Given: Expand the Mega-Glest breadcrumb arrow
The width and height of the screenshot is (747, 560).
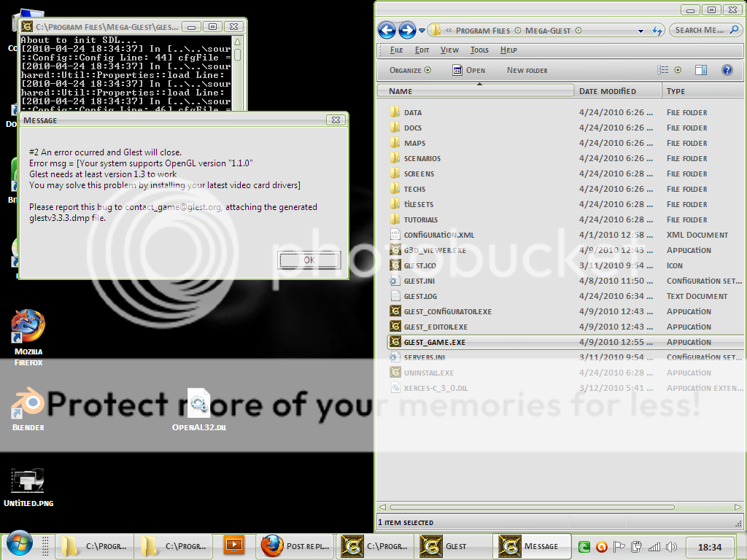Looking at the screenshot, I should (578, 31).
